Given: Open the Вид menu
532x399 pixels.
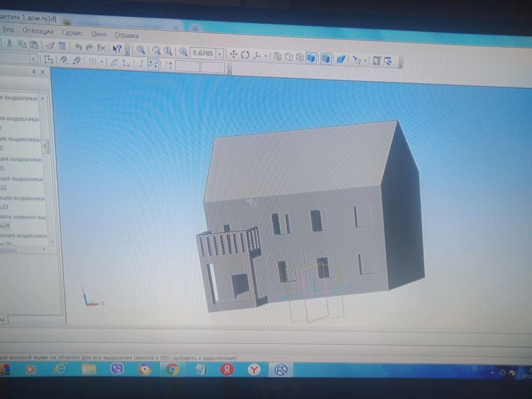Looking at the screenshot, I should pos(8,30).
